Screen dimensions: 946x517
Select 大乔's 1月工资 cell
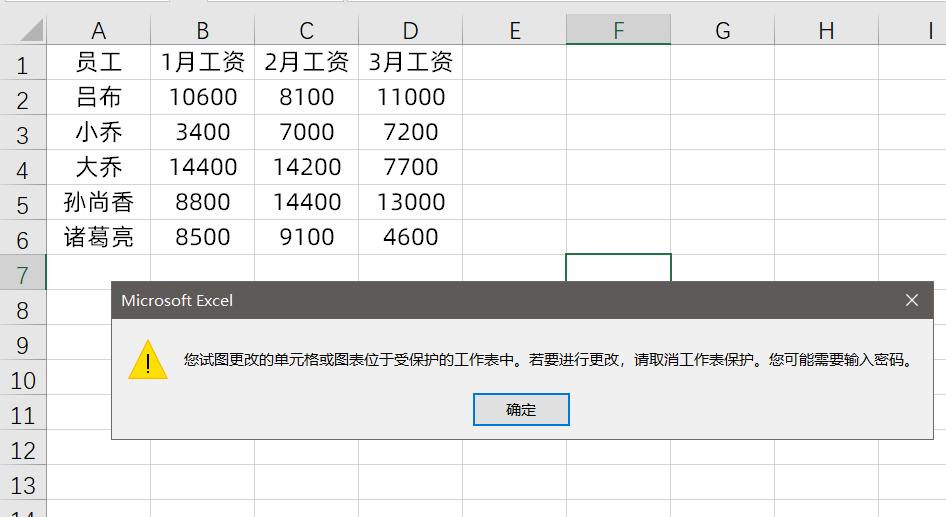tap(203, 167)
